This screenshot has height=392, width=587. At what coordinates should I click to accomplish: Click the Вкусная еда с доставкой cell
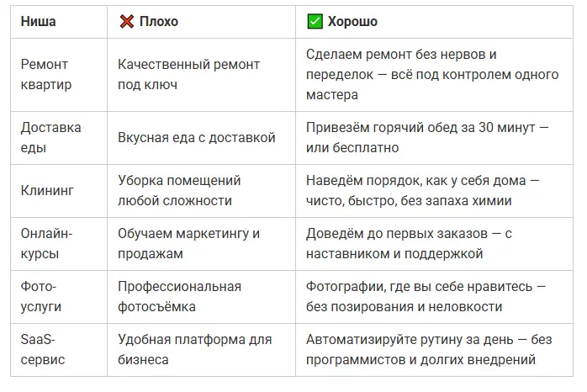coord(197,137)
